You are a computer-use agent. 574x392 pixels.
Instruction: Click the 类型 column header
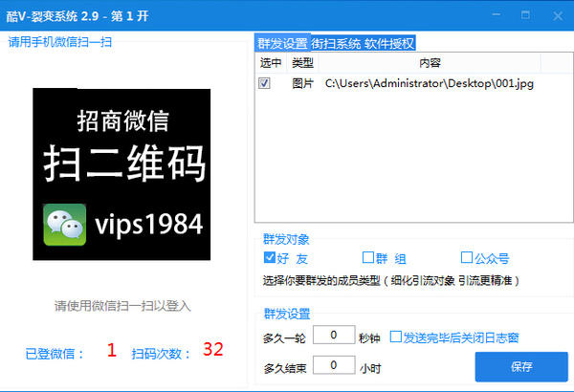[302, 63]
